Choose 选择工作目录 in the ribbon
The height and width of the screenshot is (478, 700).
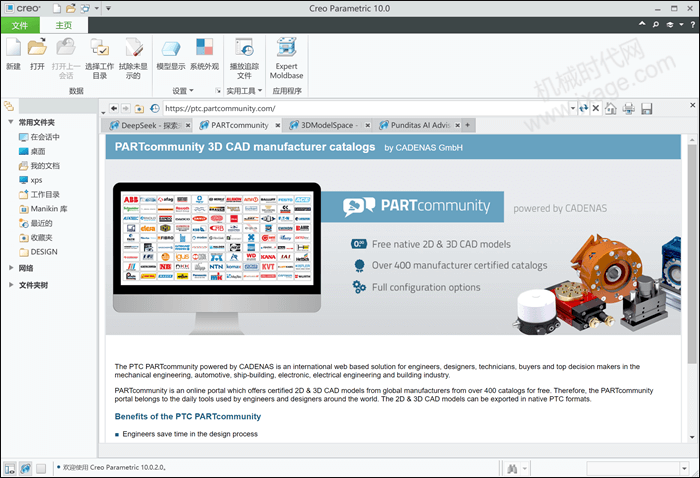(x=99, y=48)
